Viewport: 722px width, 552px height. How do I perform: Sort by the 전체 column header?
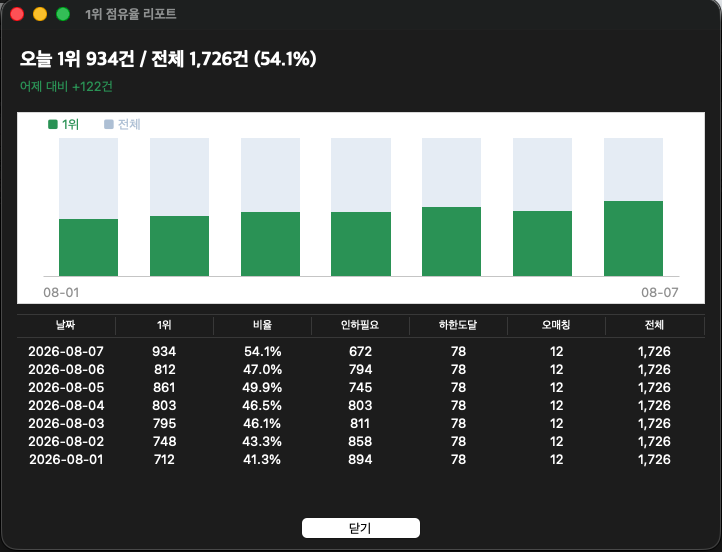[654, 325]
